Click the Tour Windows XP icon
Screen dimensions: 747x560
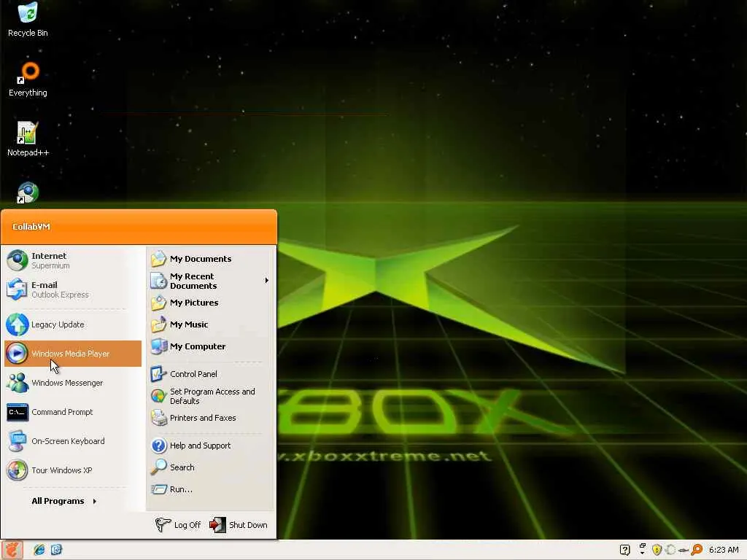[18, 470]
